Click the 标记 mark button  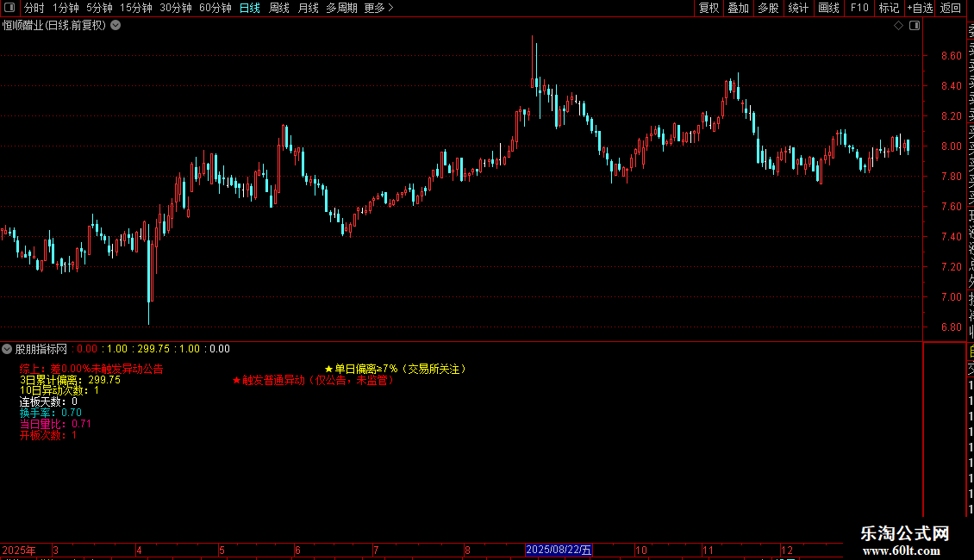pyautogui.click(x=889, y=8)
